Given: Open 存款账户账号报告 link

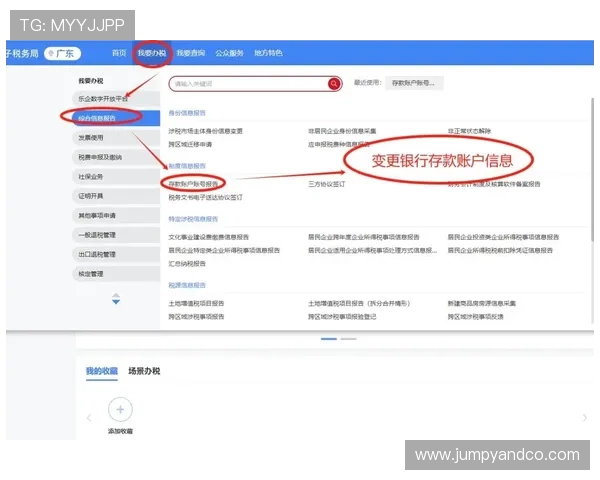Looking at the screenshot, I should [193, 184].
